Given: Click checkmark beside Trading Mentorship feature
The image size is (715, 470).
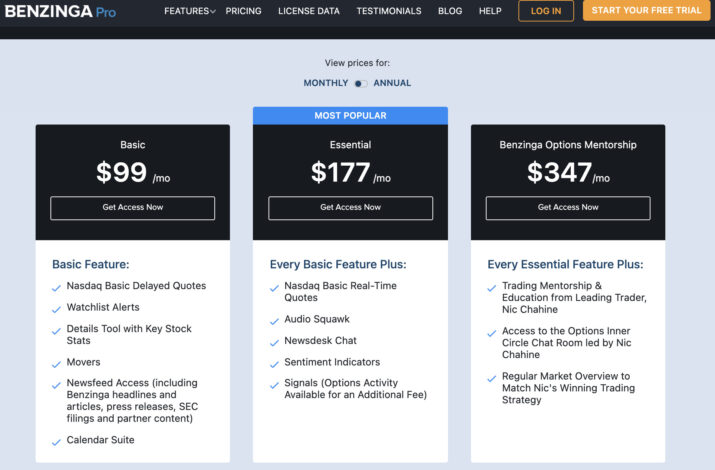Looking at the screenshot, I should [492, 288].
